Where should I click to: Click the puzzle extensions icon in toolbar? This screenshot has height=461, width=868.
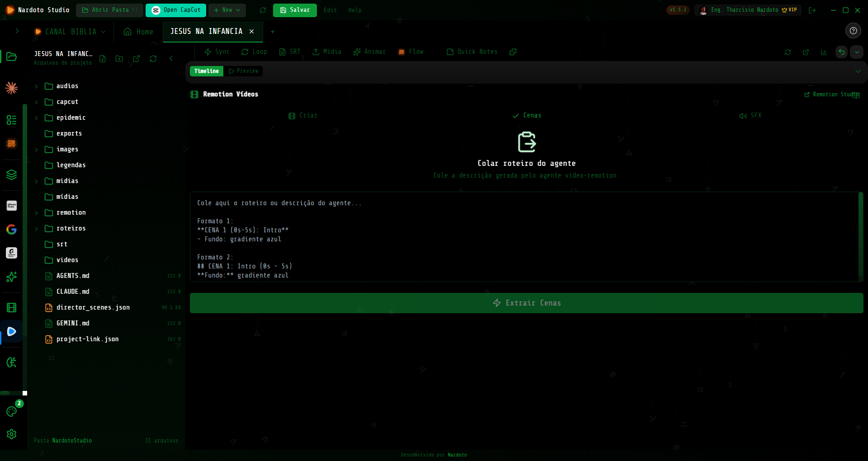click(513, 52)
